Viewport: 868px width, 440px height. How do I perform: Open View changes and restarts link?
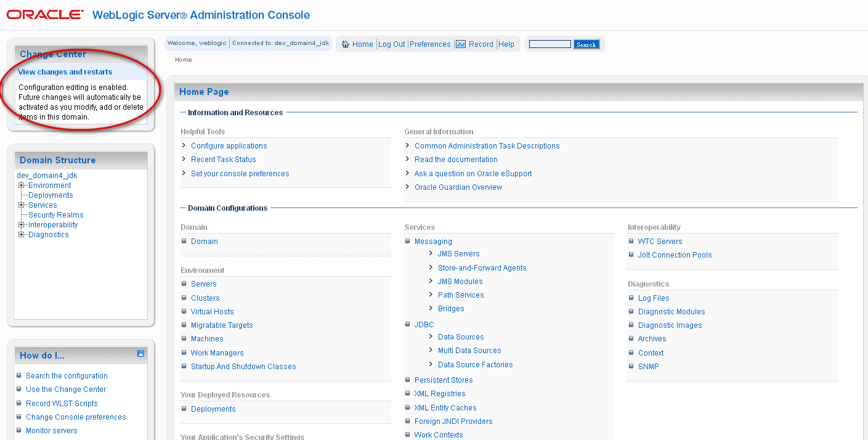pos(65,72)
